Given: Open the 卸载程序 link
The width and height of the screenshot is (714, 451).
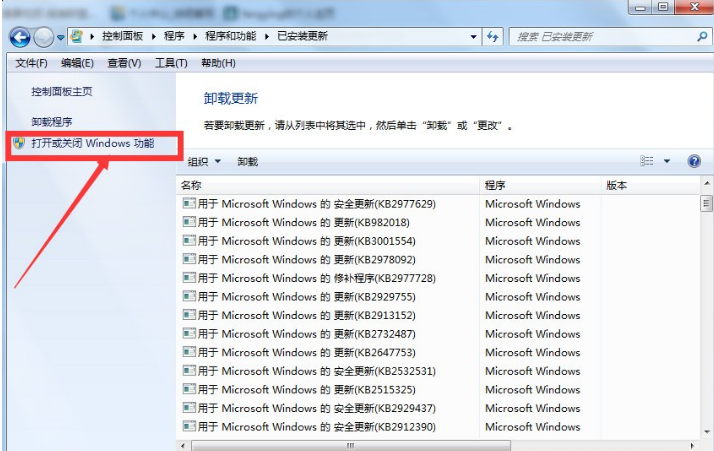Looking at the screenshot, I should 51,122.
